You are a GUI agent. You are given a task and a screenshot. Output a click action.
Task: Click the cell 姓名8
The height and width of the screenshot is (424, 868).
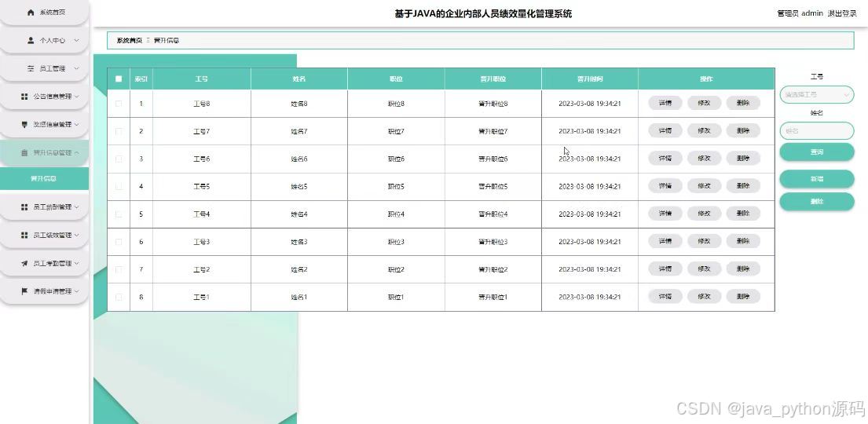pyautogui.click(x=299, y=104)
